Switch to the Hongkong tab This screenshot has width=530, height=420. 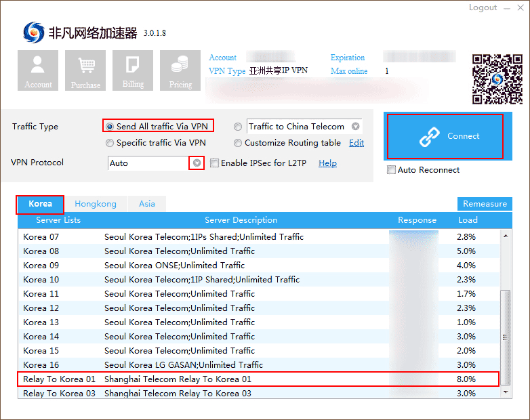[x=96, y=204]
